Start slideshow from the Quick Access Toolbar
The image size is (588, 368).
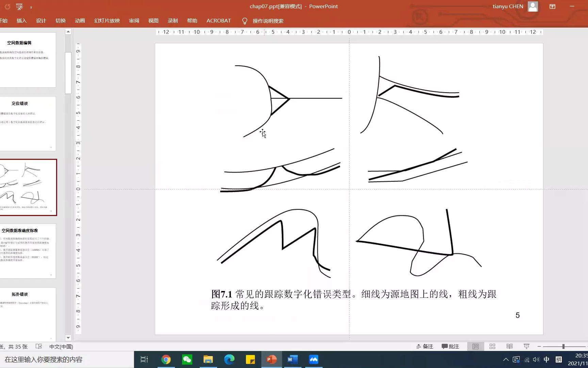(19, 6)
